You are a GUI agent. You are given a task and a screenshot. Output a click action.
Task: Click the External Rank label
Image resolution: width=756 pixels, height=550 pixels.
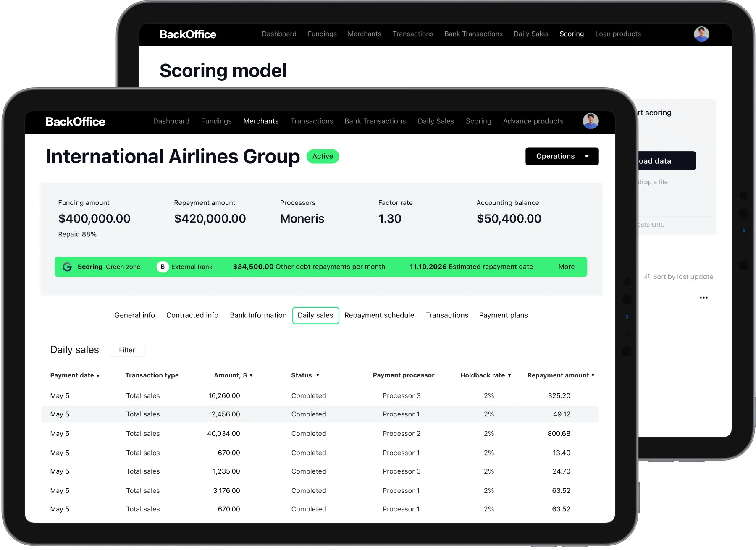tap(192, 267)
